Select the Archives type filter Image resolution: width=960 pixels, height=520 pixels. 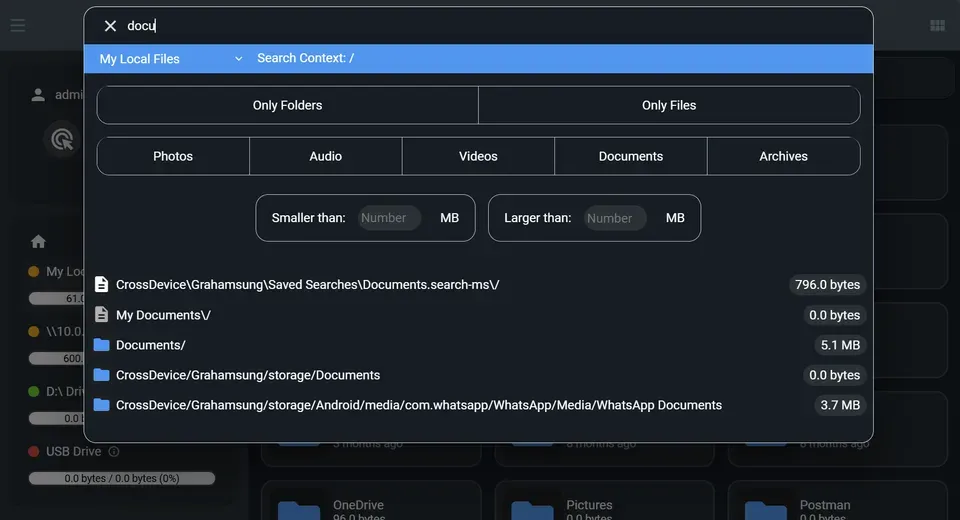(x=783, y=156)
